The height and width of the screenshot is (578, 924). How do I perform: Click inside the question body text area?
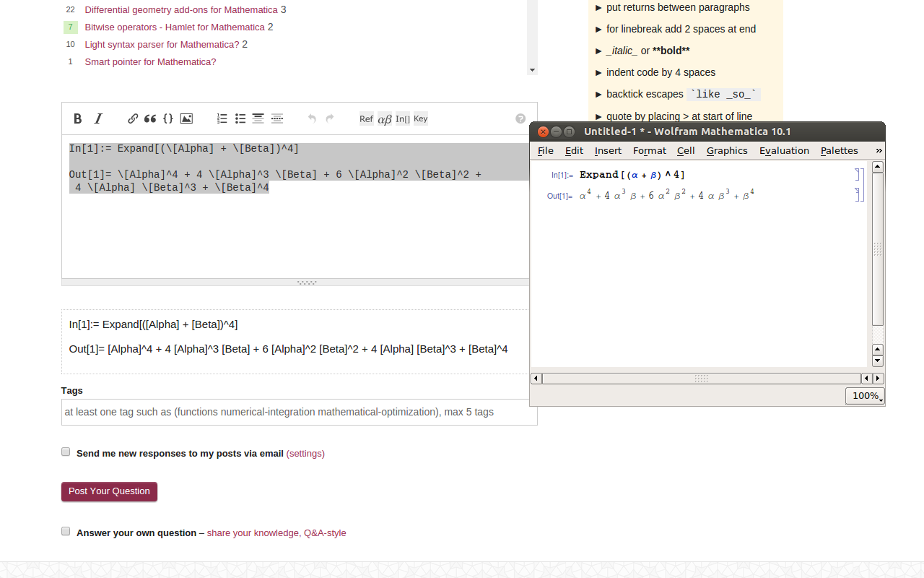click(x=295, y=207)
